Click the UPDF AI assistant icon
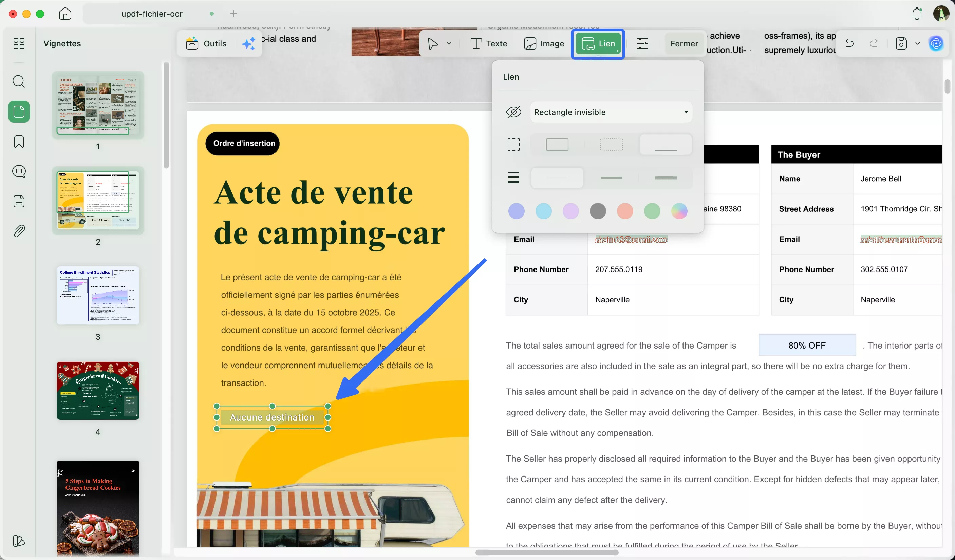This screenshot has height=560, width=955. pos(936,43)
